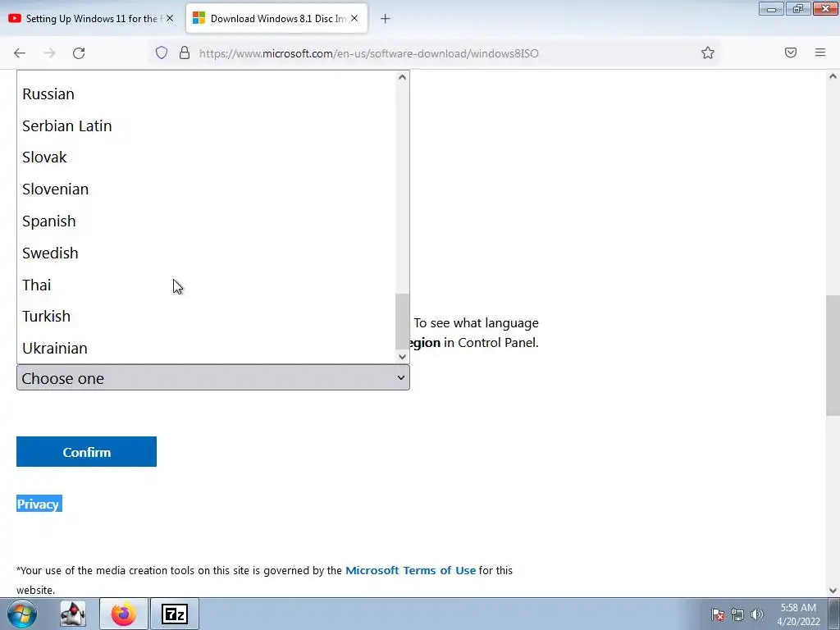Go back using the browser back arrow
Screen dimensions: 840x630
coord(20,53)
